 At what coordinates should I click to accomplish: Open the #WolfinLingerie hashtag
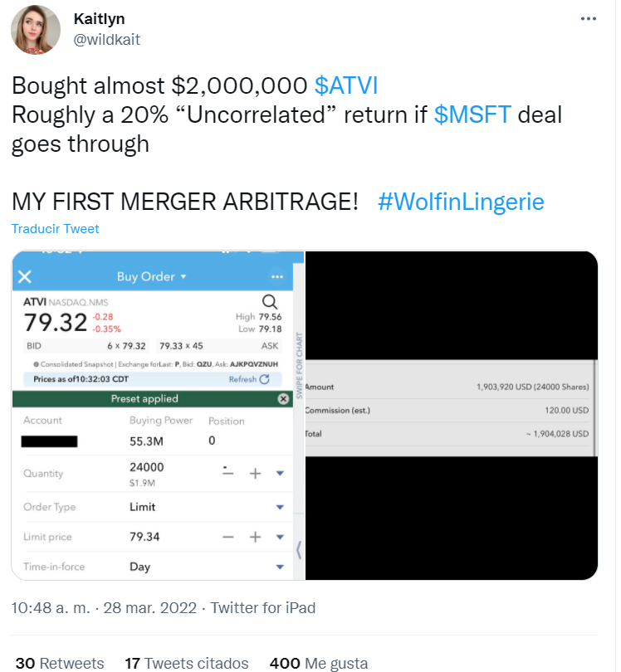461,201
